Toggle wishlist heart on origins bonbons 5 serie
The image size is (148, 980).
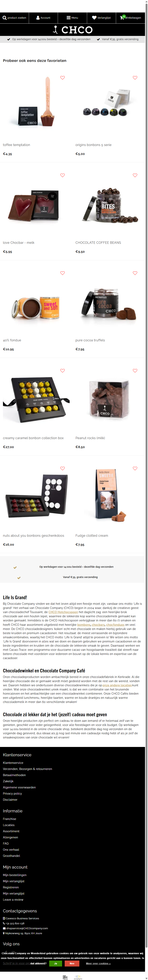tap(135, 78)
